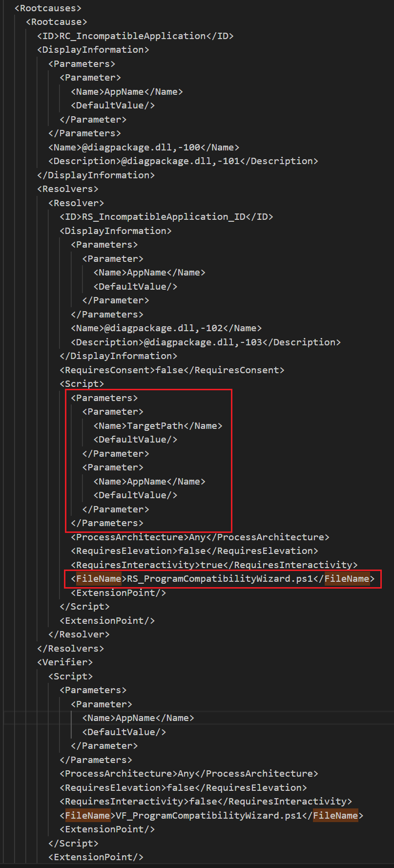The image size is (394, 868).
Task: Select the RS_IncompatibleApplication_ID text
Action: coord(164,217)
